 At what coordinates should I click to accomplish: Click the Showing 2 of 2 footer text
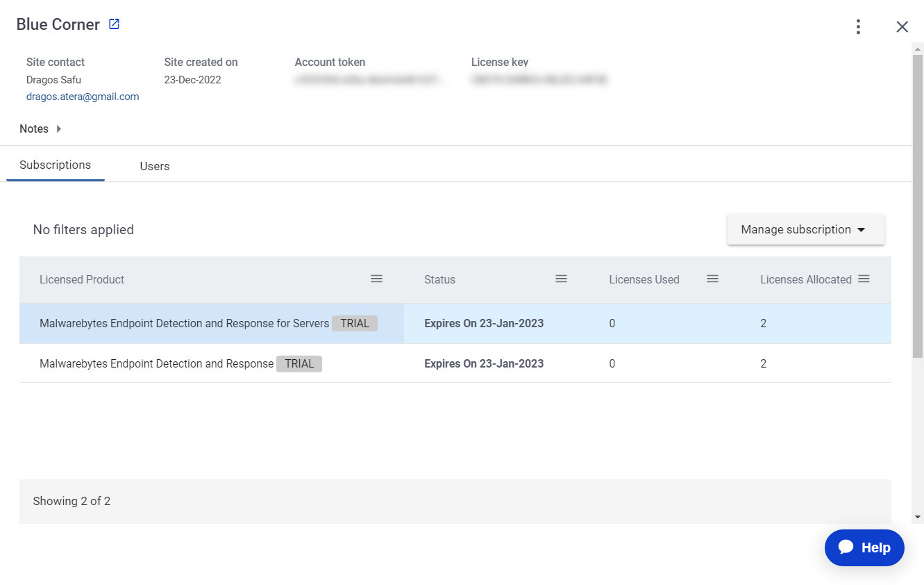pyautogui.click(x=72, y=501)
